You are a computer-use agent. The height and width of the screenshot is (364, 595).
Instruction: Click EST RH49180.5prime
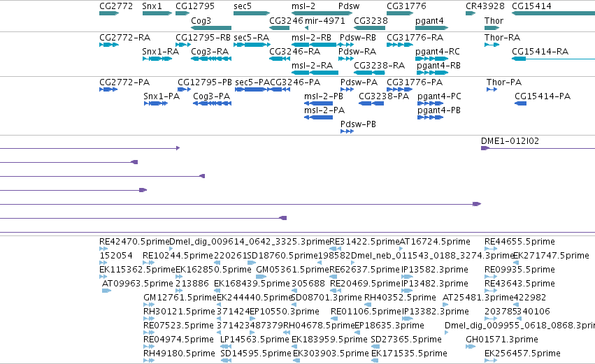(149, 361)
